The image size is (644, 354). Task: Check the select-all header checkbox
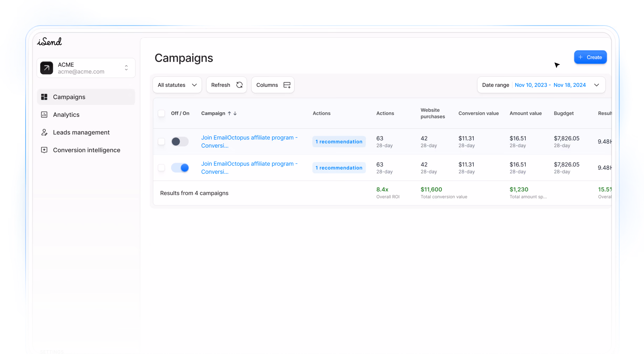[x=161, y=113]
